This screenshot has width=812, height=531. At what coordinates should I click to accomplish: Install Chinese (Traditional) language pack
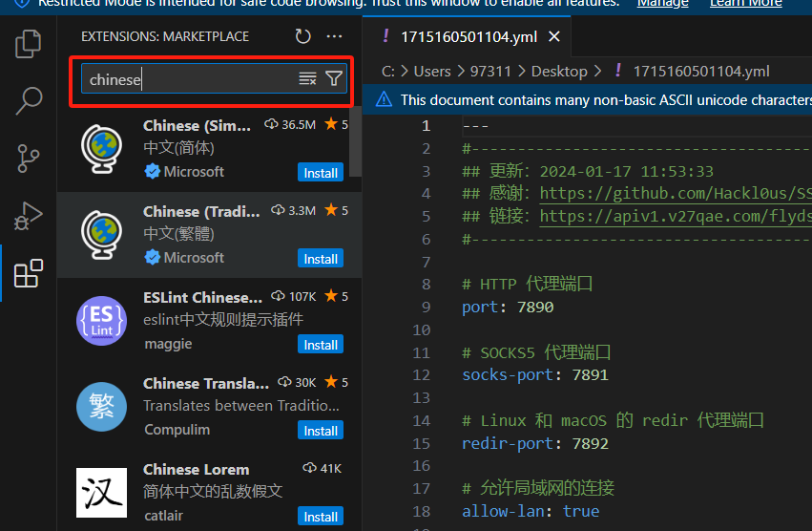coord(320,259)
